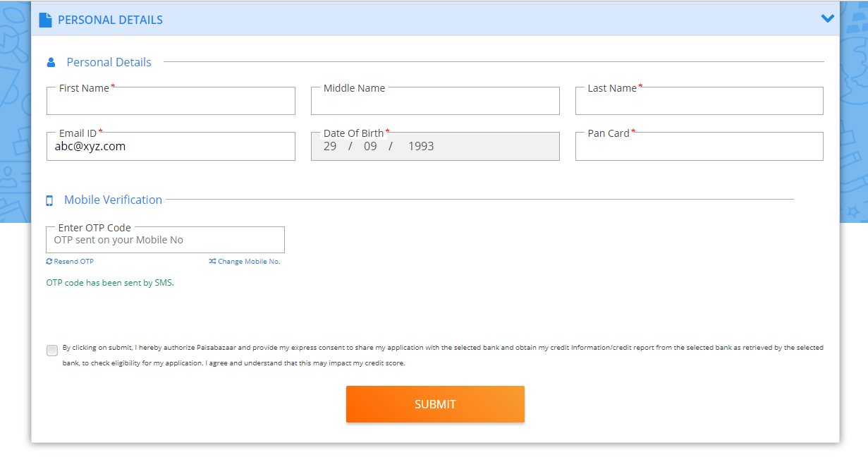This screenshot has width=868, height=462.
Task: Click the mobile phone icon near Mobile Verification
Action: (49, 200)
